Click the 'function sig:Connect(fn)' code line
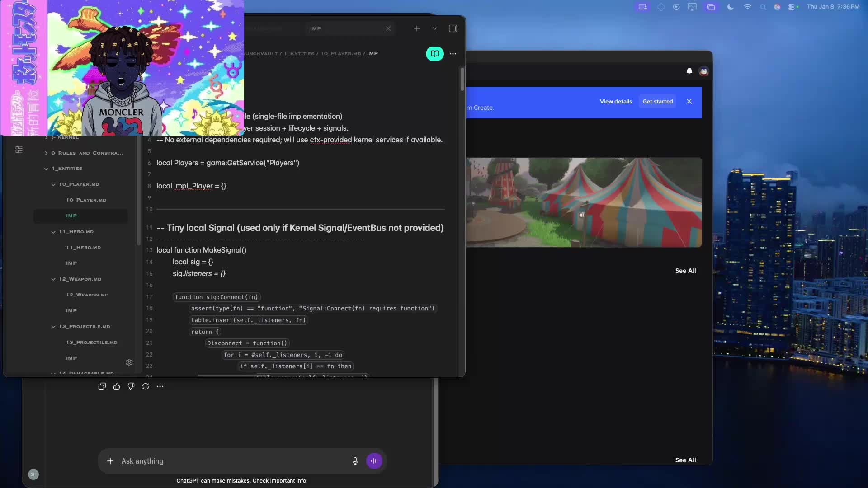868x488 pixels. click(217, 297)
